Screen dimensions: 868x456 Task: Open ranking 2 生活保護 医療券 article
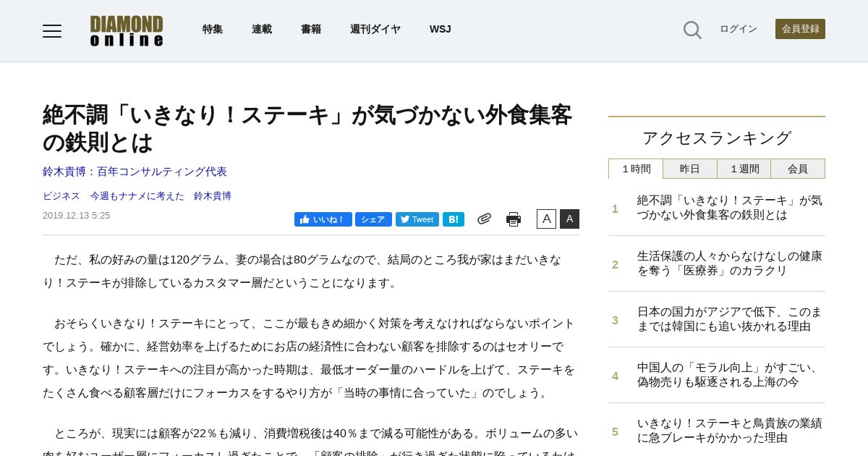point(730,263)
